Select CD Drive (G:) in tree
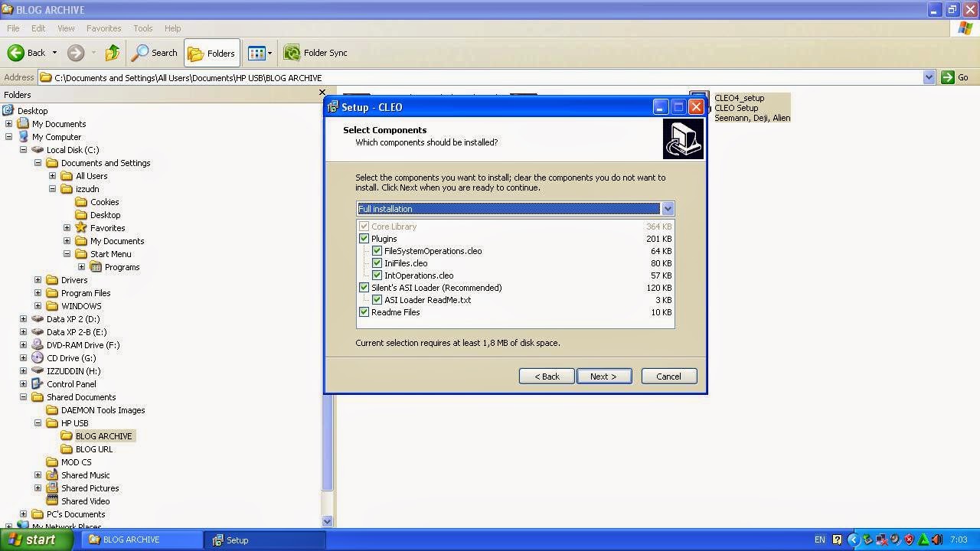The image size is (980, 551). [71, 358]
